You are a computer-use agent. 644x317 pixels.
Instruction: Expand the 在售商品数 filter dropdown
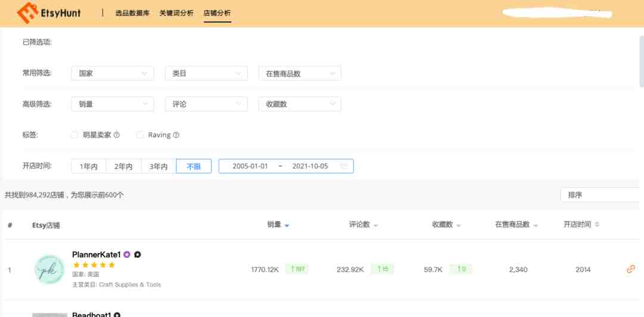pyautogui.click(x=300, y=73)
